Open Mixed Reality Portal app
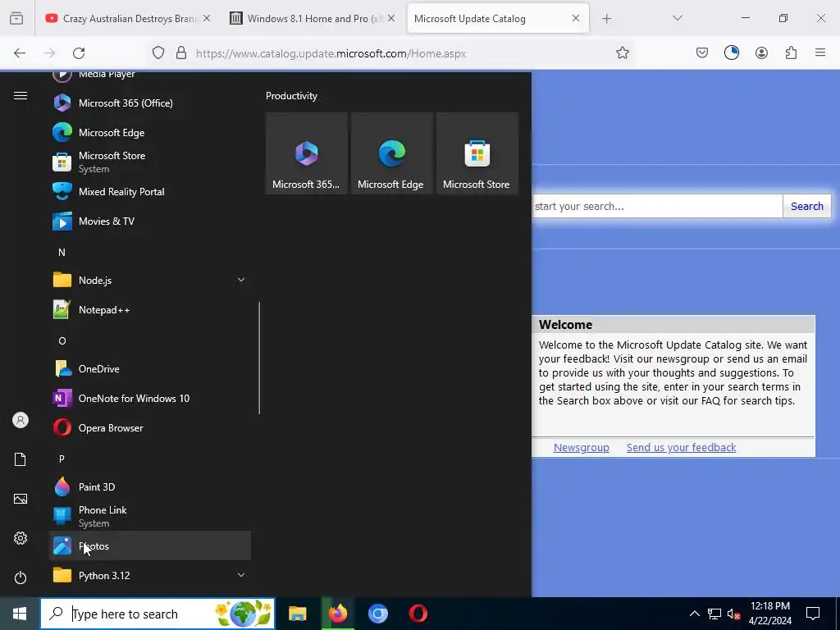840x630 pixels. [150, 191]
